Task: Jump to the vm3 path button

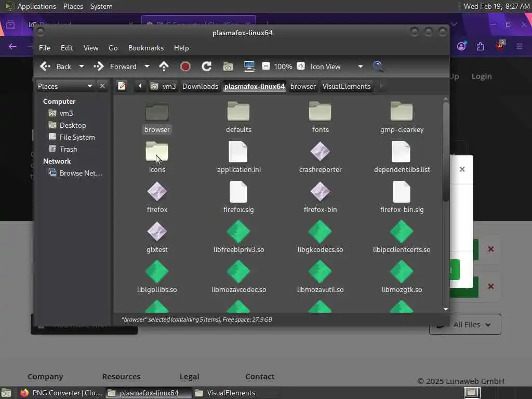Action: tap(164, 86)
